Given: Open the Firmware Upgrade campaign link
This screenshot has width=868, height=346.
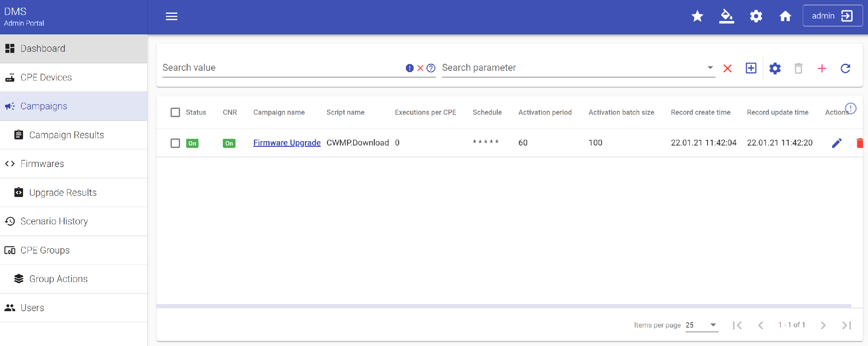Looking at the screenshot, I should click(x=287, y=143).
